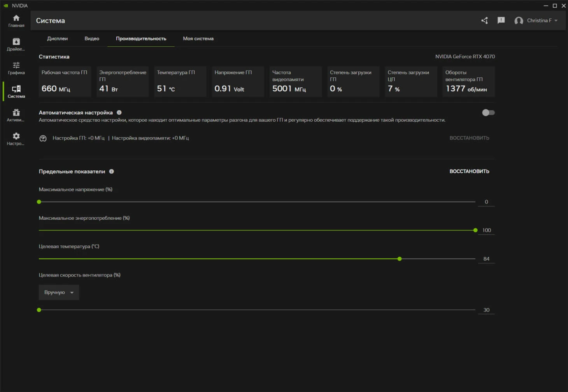
Task: Click info icon beside Автоматическая настройка
Action: 119,113
